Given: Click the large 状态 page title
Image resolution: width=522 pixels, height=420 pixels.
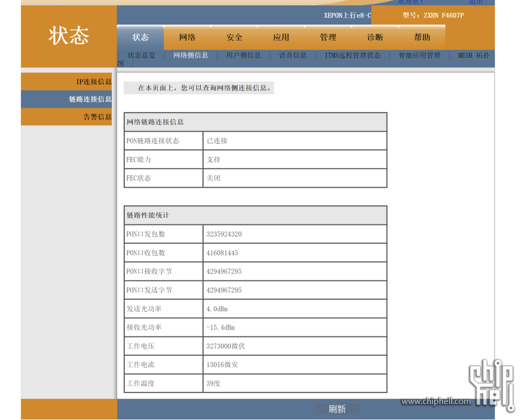Looking at the screenshot, I should [69, 36].
